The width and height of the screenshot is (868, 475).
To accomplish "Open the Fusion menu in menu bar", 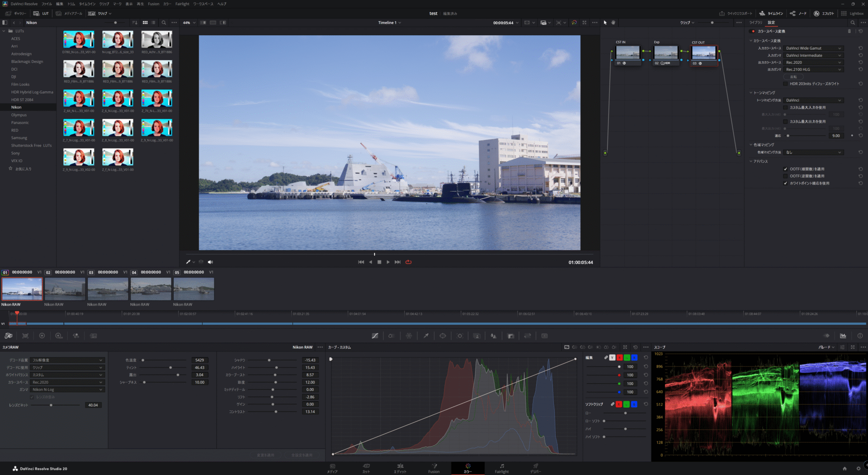I will click(x=154, y=4).
